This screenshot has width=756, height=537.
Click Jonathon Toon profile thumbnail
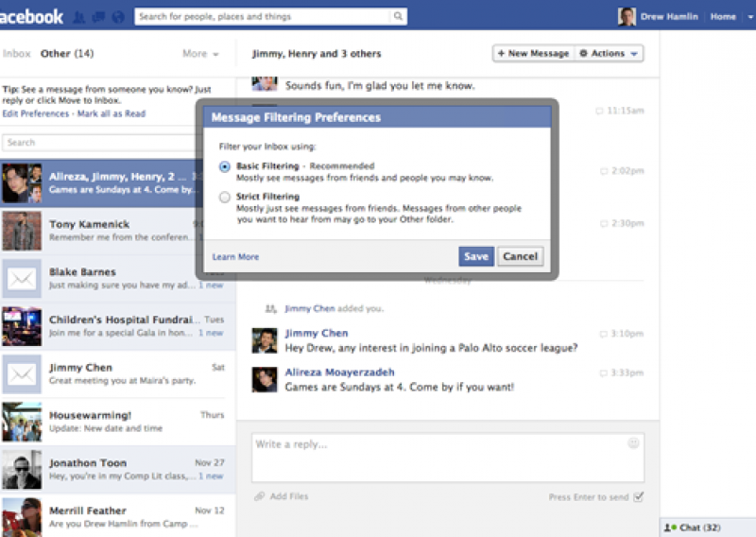point(22,470)
